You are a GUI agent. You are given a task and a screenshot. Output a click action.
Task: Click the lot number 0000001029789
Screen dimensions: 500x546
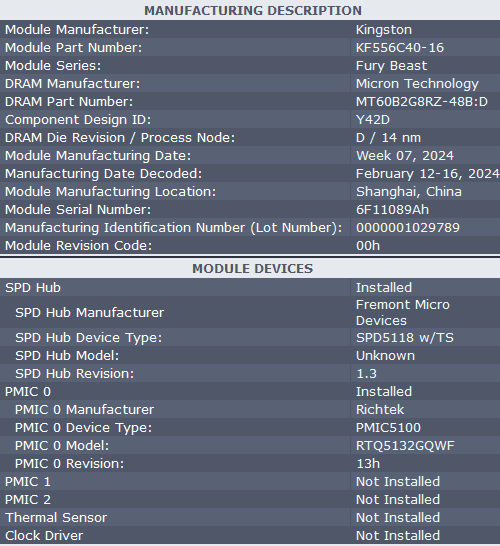pyautogui.click(x=408, y=228)
